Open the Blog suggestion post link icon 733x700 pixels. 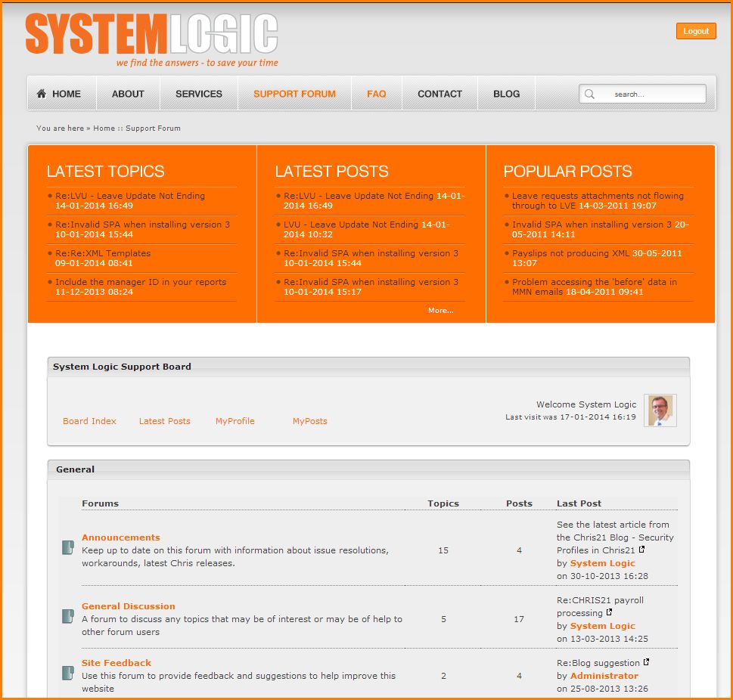tap(646, 663)
